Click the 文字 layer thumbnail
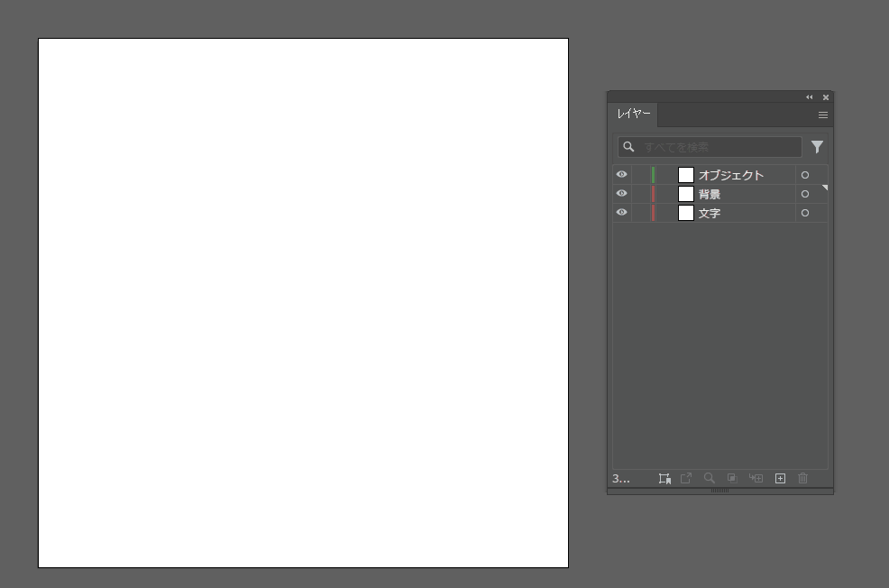This screenshot has height=588, width=889. 686,213
